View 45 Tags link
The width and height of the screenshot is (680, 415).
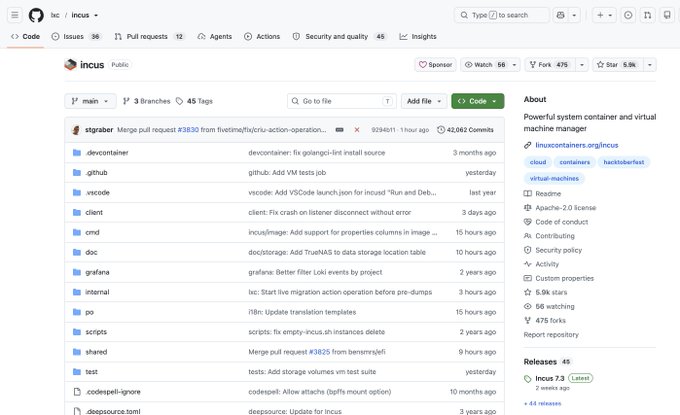point(194,101)
